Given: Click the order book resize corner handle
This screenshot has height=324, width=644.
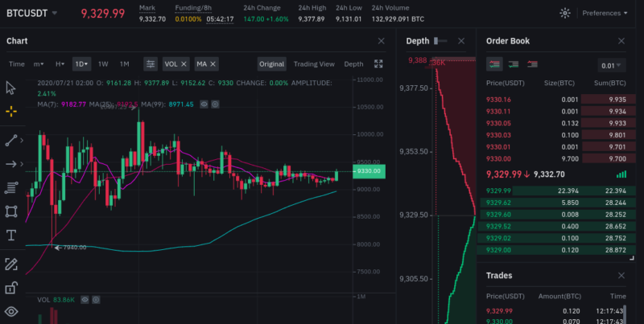Looking at the screenshot, I should pos(632,258).
